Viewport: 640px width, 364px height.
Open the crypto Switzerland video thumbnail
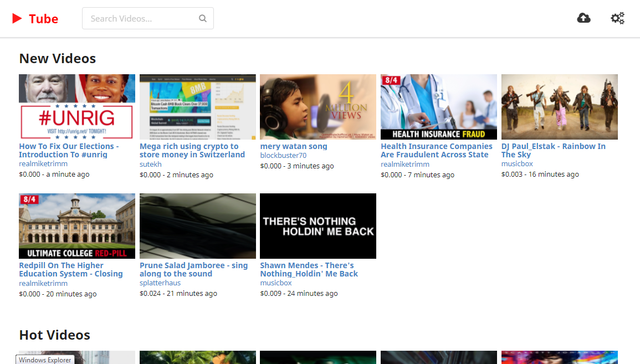coord(198,107)
